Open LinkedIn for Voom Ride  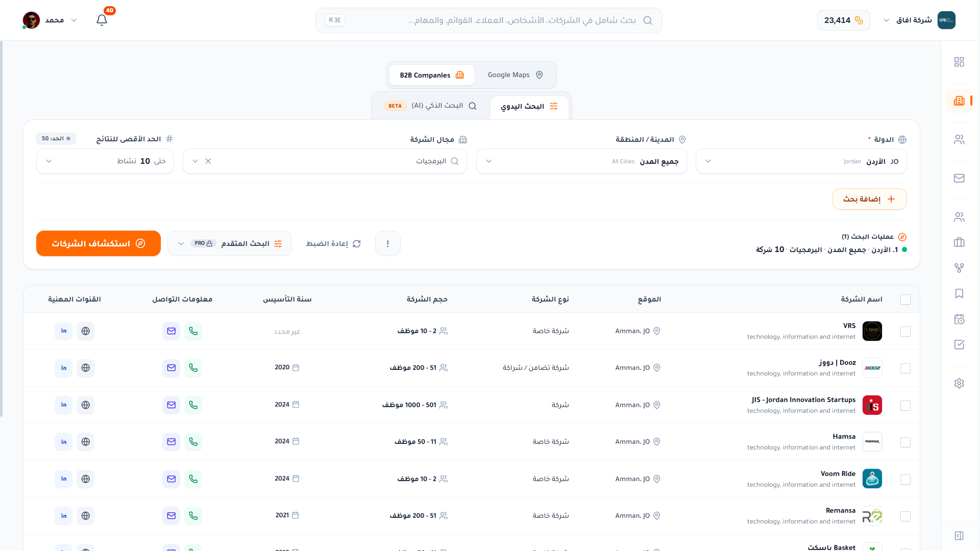tap(64, 479)
